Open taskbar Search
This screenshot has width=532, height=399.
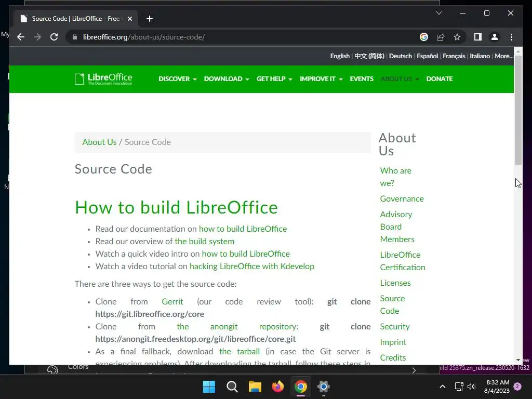click(232, 387)
